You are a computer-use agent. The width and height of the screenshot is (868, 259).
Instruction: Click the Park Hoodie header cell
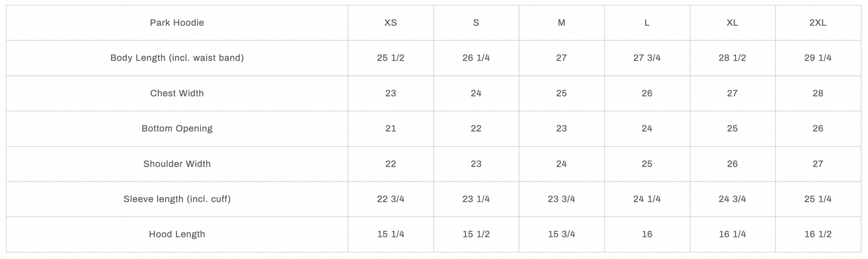177,23
